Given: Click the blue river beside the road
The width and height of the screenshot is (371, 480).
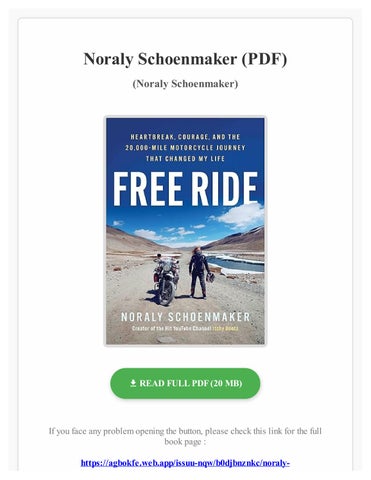Looking at the screenshot, I should (237, 263).
